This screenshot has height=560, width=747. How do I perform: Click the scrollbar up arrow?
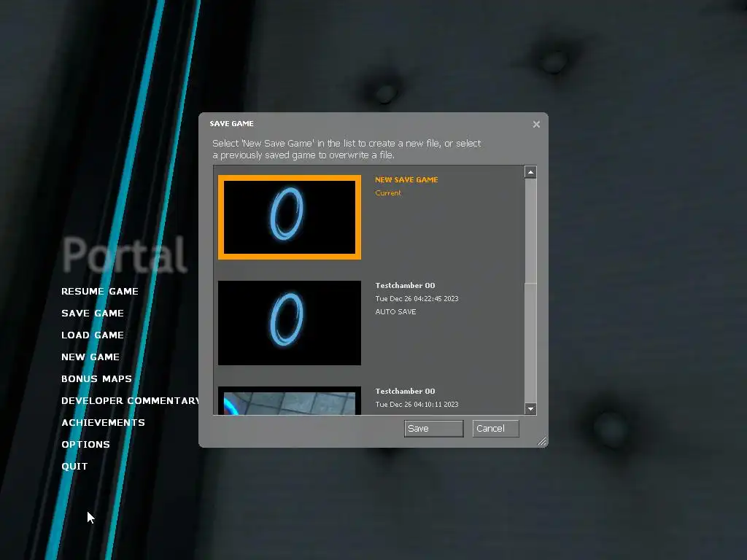(530, 172)
